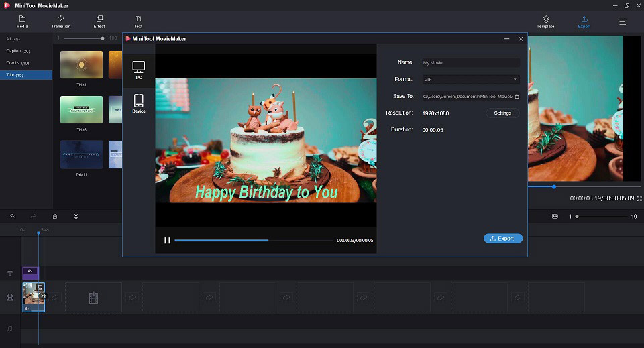Click the export preview progress bar
Viewport: 644px width, 348px height.
254,241
